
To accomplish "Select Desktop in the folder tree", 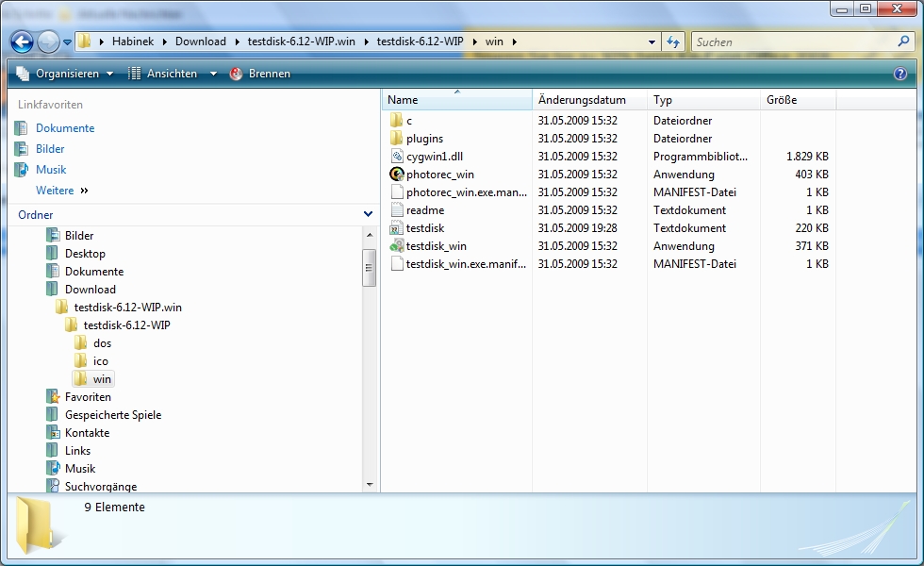I will pos(85,254).
